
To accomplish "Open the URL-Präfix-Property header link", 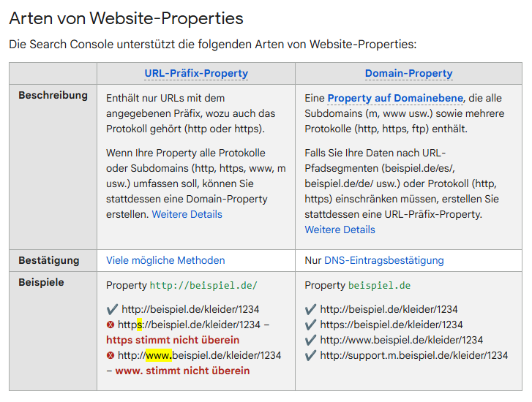I will [196, 73].
